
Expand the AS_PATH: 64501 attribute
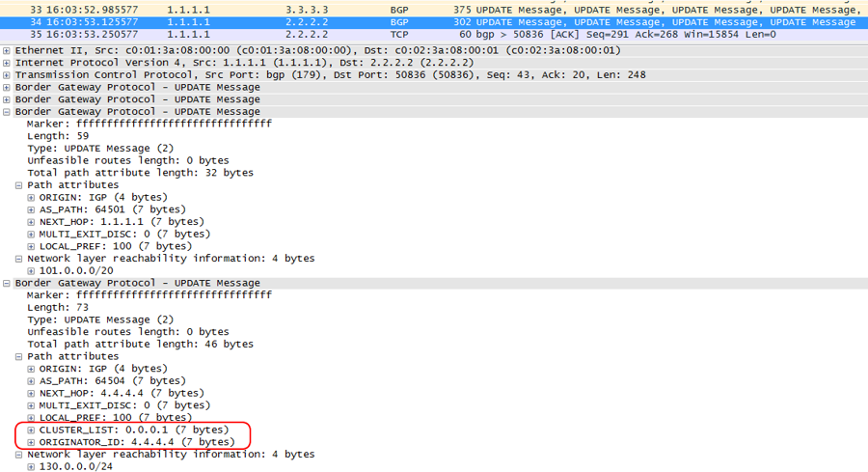tap(32, 209)
